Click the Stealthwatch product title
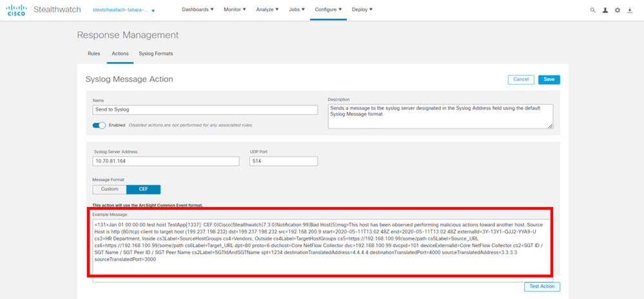 pyautogui.click(x=57, y=10)
